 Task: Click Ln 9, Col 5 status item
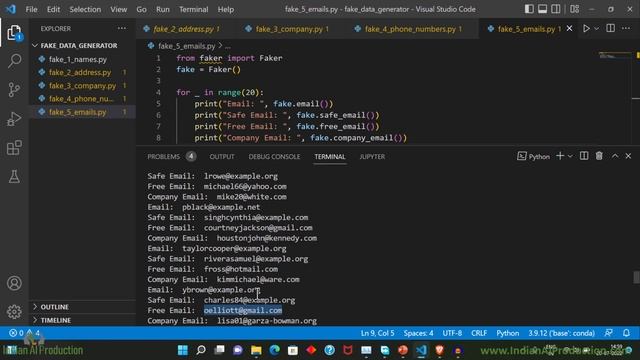[378, 333]
